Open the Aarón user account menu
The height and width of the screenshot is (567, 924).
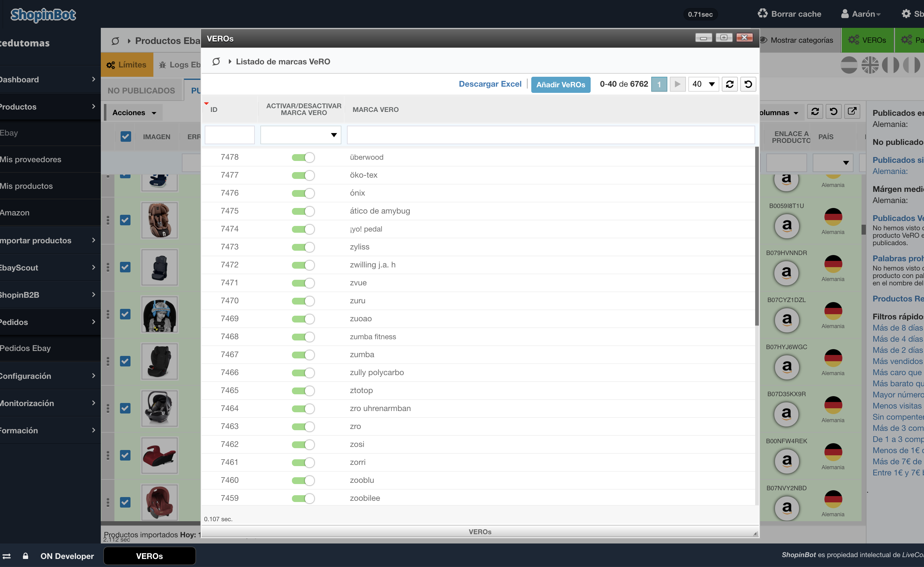click(861, 14)
